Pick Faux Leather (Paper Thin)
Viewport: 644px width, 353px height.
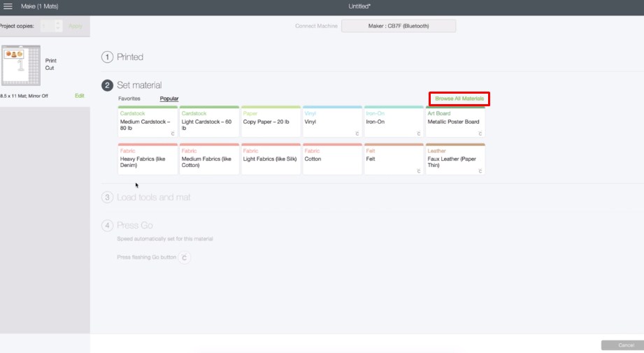pyautogui.click(x=455, y=159)
